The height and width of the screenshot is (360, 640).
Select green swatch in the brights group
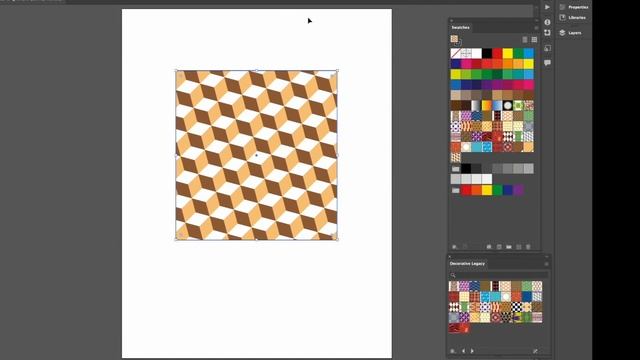[498, 190]
